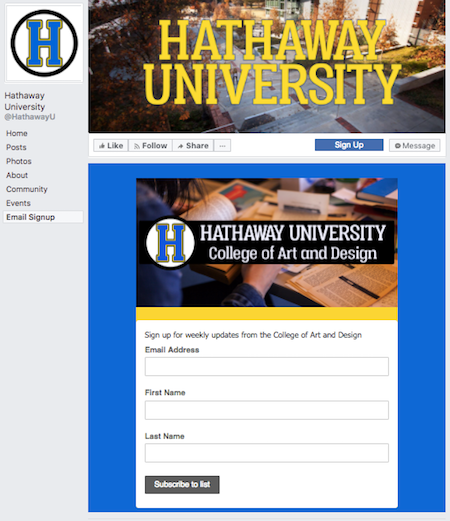Click the weekly updates description text
The image size is (450, 521).
click(253, 335)
